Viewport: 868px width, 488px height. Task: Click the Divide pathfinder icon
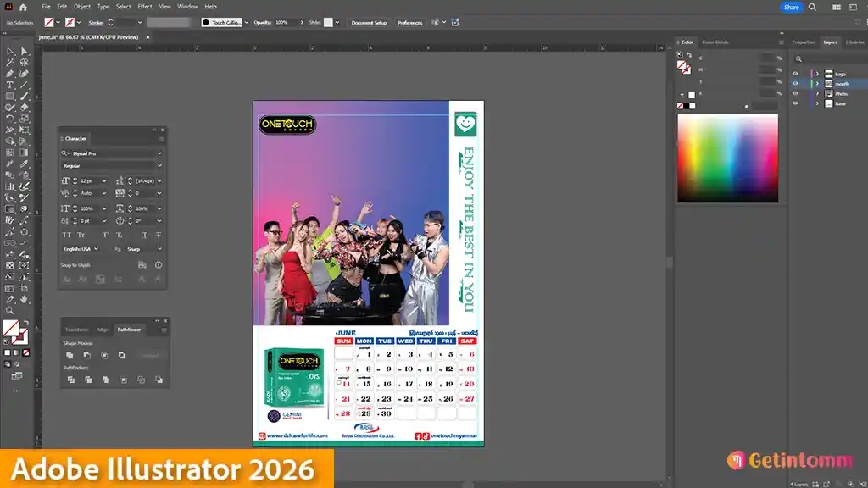click(x=71, y=380)
